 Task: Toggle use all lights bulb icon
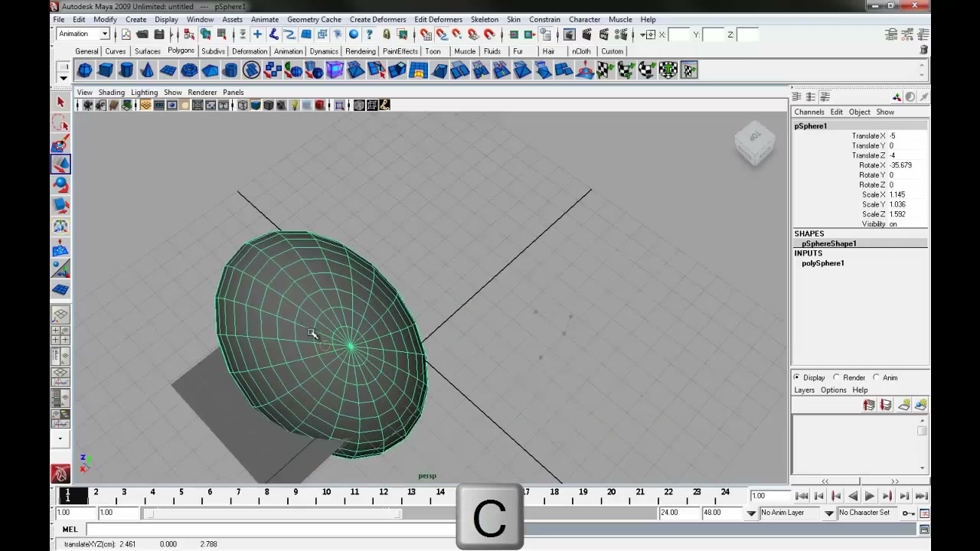coord(294,106)
